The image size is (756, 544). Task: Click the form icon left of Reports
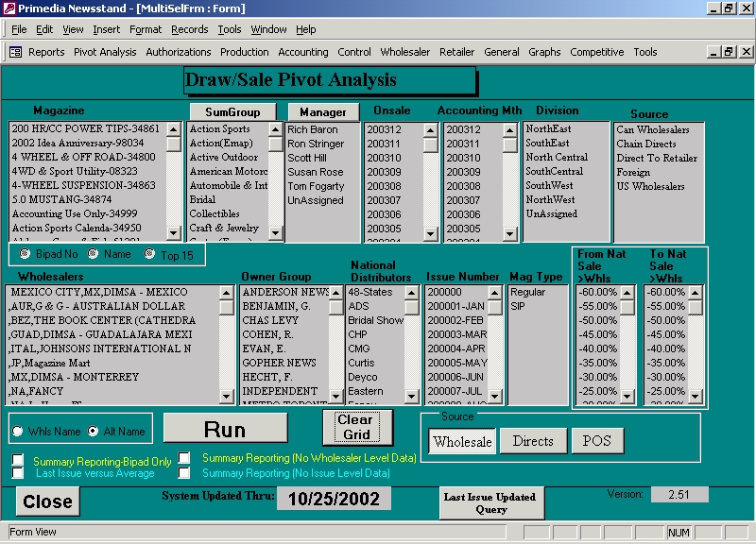[x=16, y=52]
